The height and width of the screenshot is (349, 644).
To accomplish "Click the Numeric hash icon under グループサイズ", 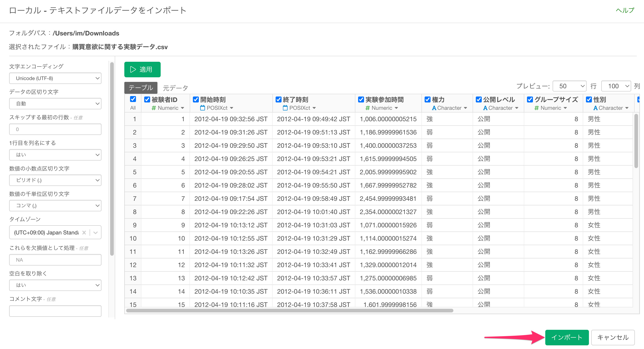I will [x=537, y=108].
